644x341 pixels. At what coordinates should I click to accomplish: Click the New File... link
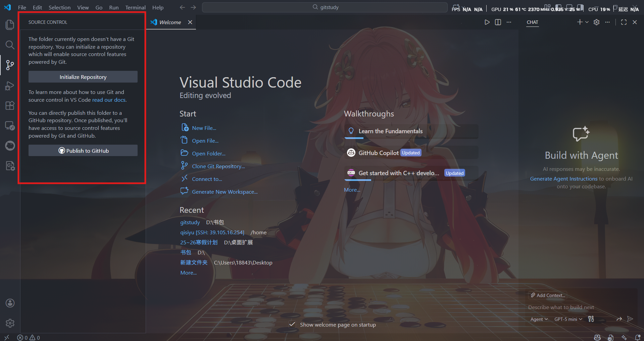click(204, 128)
